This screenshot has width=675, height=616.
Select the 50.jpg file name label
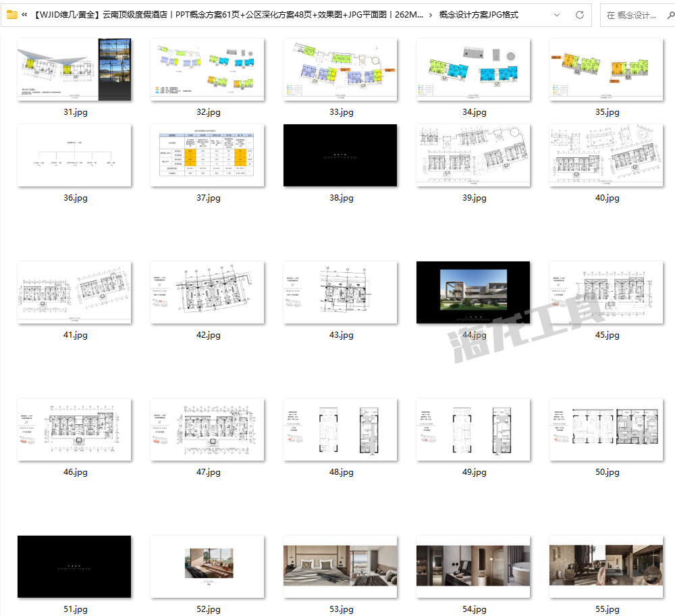(x=607, y=472)
